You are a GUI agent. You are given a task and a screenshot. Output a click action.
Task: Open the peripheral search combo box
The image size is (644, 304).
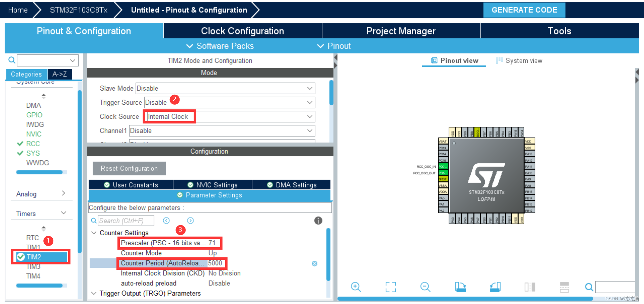(48, 60)
